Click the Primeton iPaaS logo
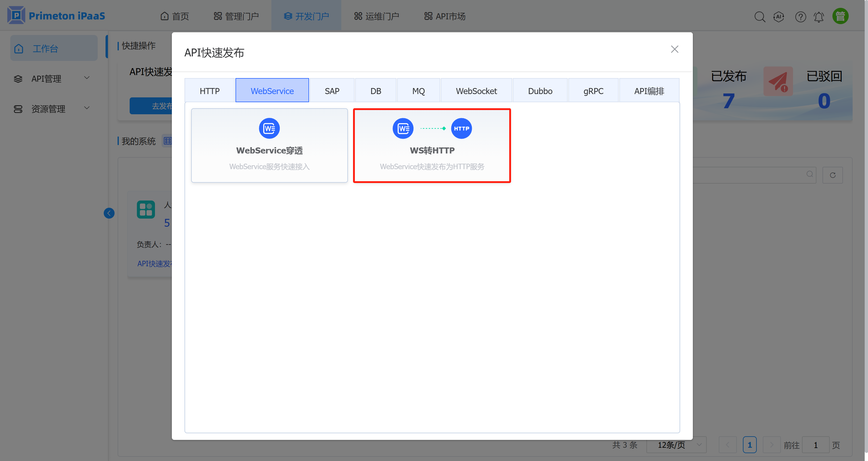Viewport: 868px width, 461px height. [x=56, y=15]
